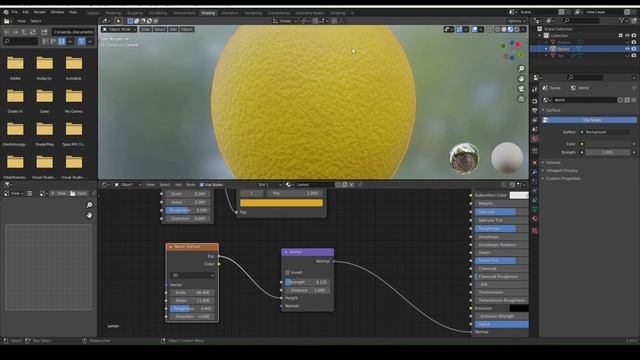Toggle selected object eye visibility in outliner
The image size is (640, 360).
627,49
